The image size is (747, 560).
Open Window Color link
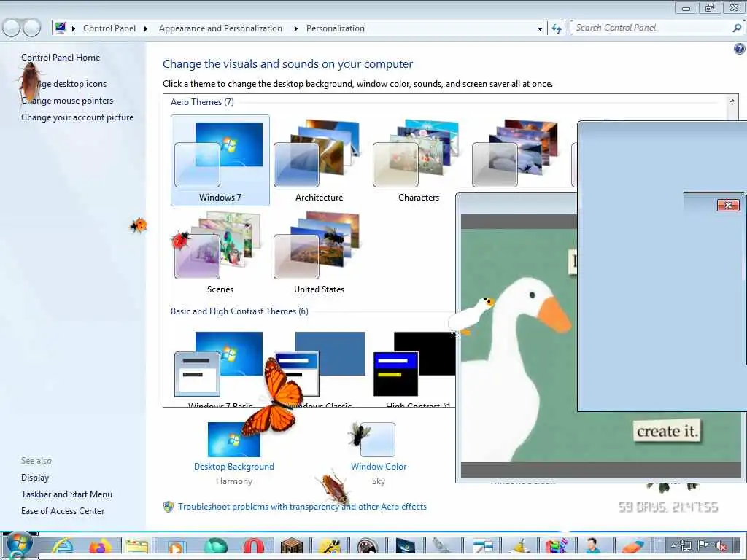[x=379, y=467]
